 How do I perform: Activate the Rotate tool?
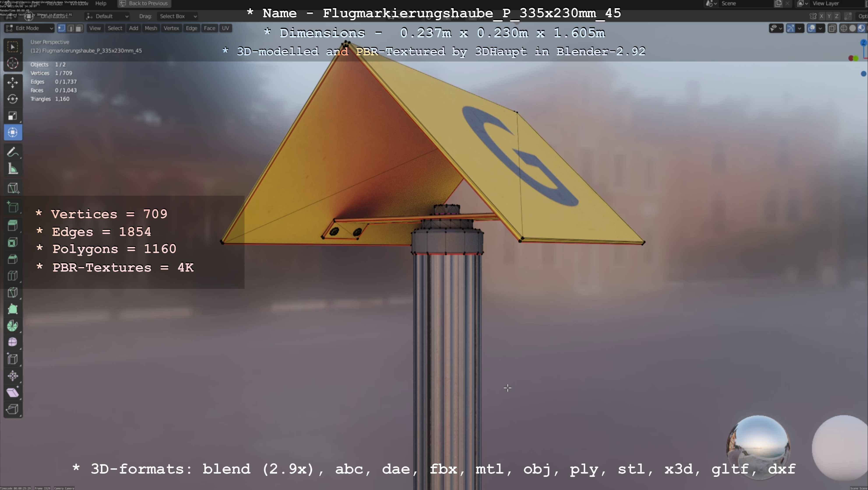click(x=13, y=99)
